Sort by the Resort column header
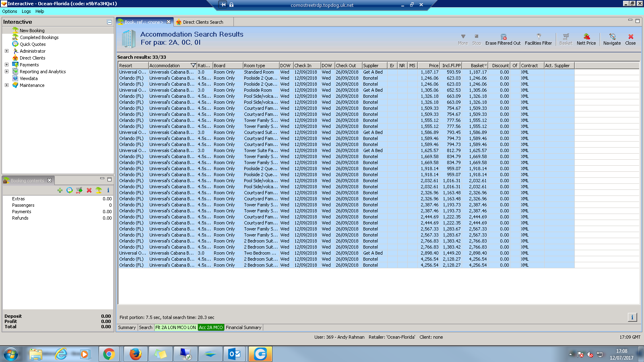The height and width of the screenshot is (362, 644). pos(133,66)
